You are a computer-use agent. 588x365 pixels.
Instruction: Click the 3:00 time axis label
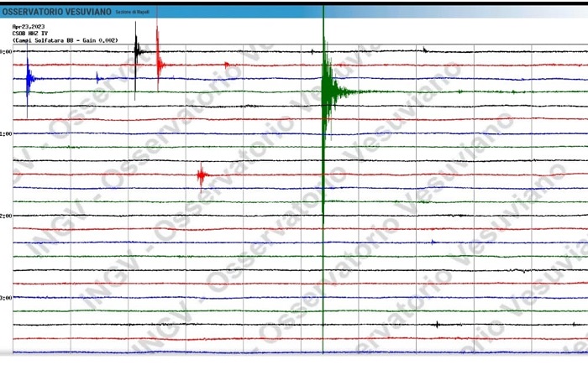click(6, 298)
